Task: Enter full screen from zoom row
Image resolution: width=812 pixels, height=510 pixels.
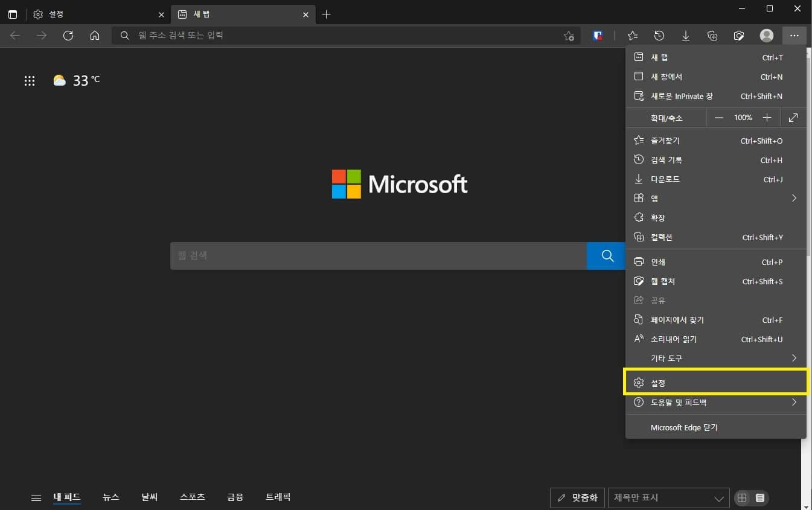Action: (x=793, y=118)
